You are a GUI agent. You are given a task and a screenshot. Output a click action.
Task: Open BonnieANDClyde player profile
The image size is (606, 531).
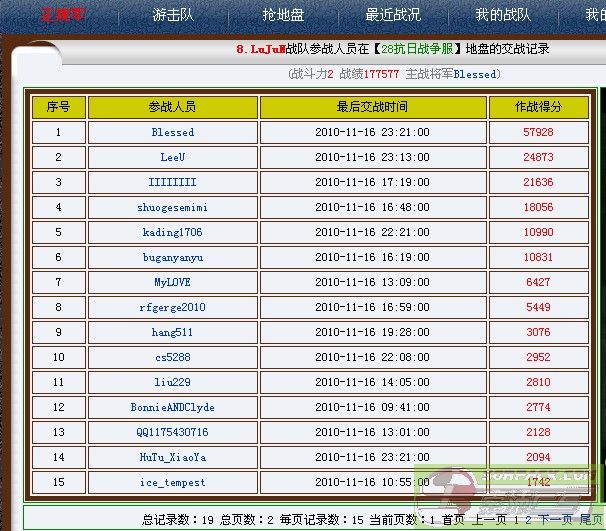(173, 407)
